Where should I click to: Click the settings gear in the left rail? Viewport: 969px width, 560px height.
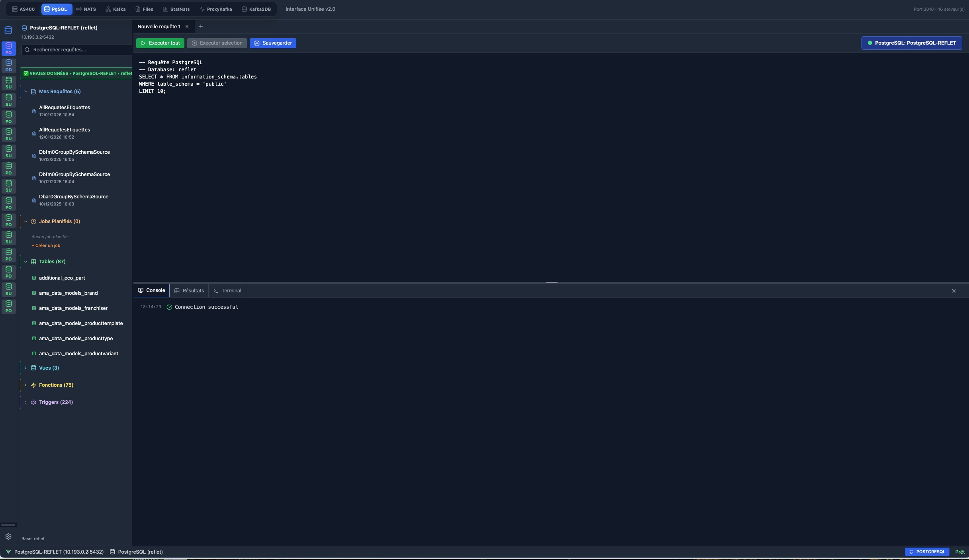pos(8,537)
